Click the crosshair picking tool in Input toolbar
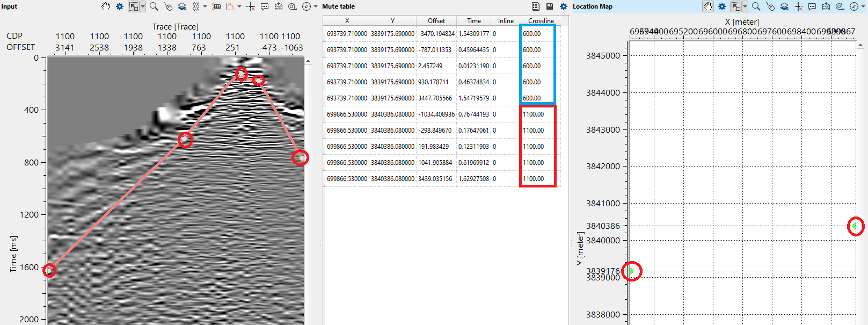This screenshot has width=868, height=325. click(x=250, y=6)
